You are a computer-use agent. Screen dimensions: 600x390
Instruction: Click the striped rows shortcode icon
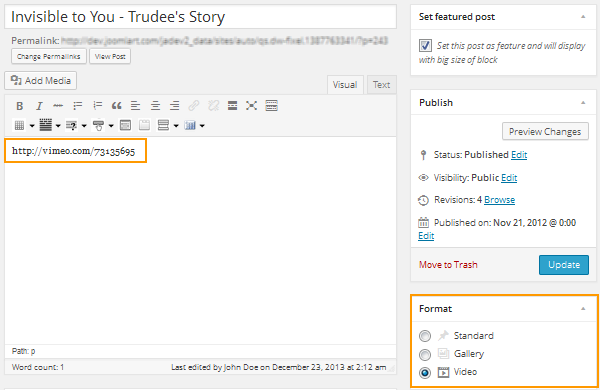tap(46, 125)
